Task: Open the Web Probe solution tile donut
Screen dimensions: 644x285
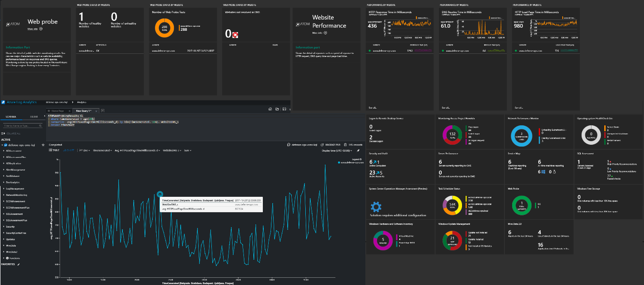Action: [521, 205]
